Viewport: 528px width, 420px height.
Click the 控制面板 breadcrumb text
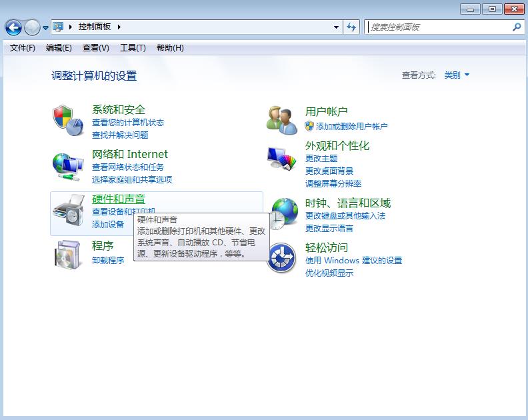pyautogui.click(x=95, y=27)
